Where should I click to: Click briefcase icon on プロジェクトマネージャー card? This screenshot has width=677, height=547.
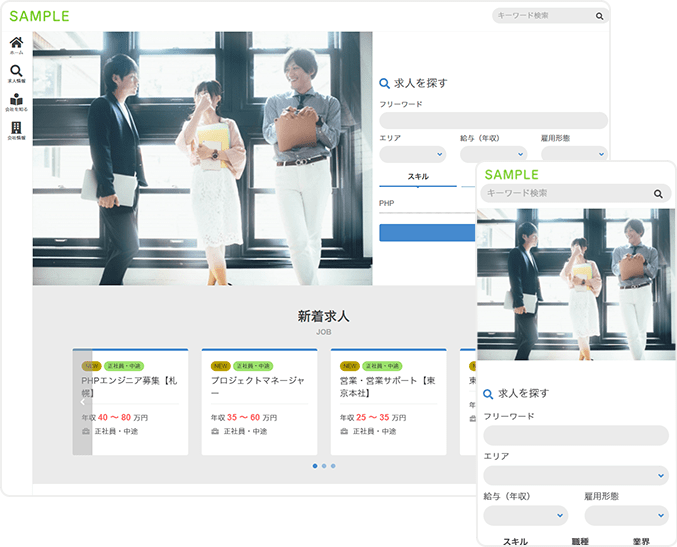215,431
